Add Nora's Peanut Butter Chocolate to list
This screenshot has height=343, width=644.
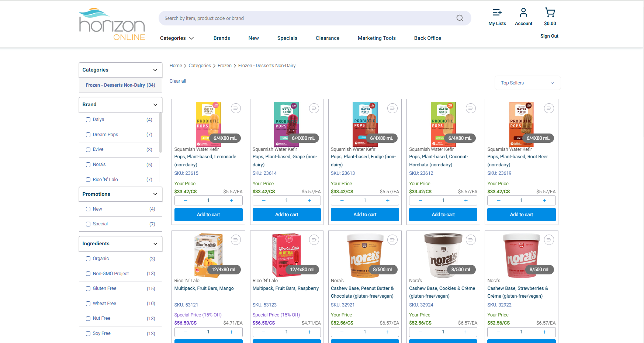pyautogui.click(x=392, y=240)
